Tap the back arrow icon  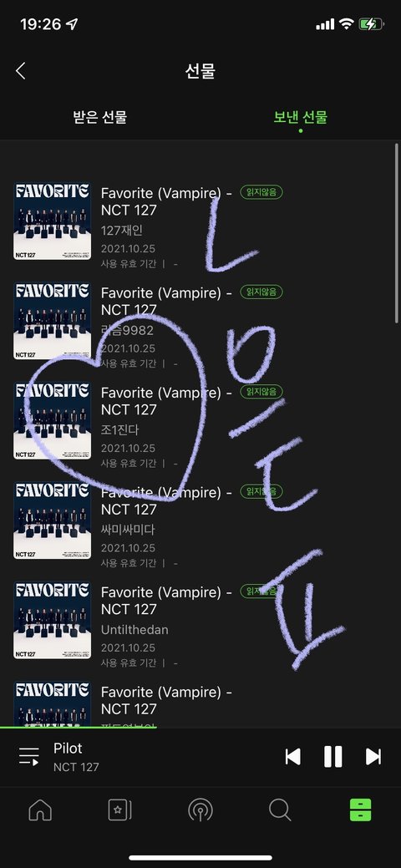21,71
